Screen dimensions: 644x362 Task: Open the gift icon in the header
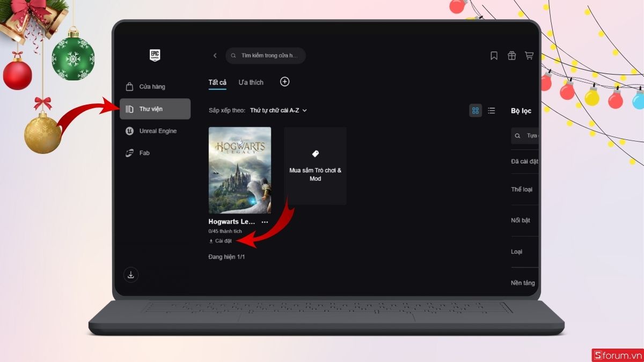(511, 56)
